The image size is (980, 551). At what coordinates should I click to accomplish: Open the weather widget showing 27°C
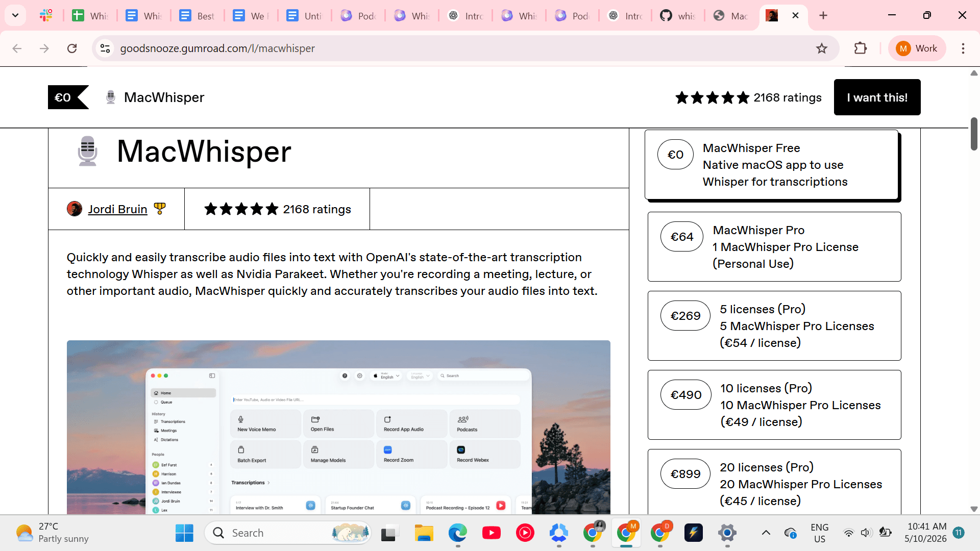pos(52,533)
